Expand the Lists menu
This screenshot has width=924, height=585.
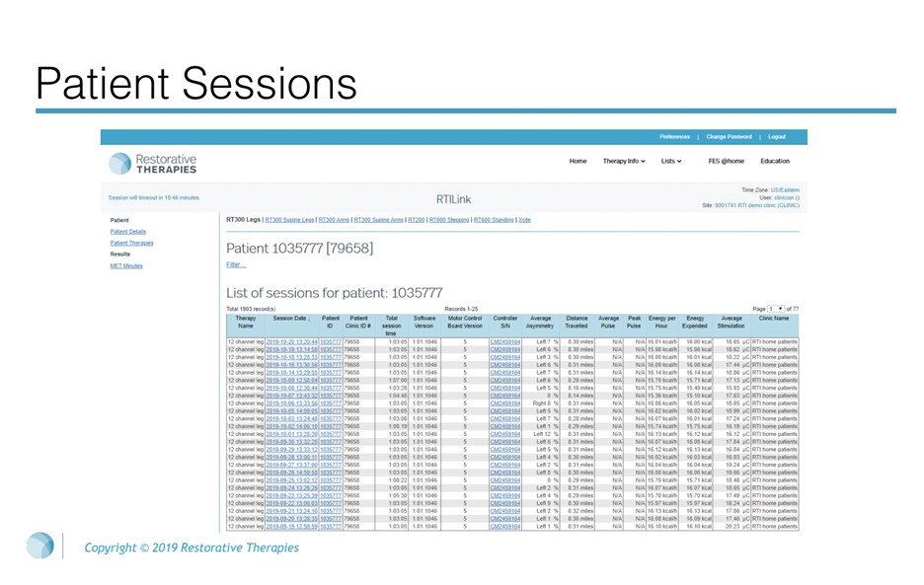coord(671,161)
